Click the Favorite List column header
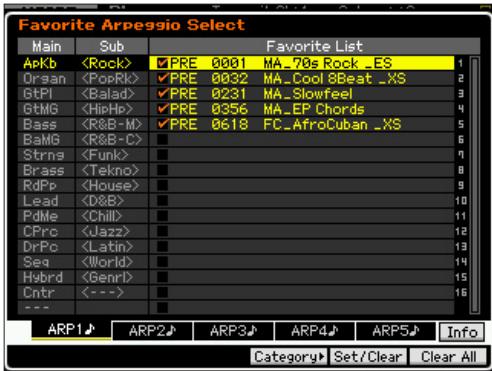 click(315, 46)
